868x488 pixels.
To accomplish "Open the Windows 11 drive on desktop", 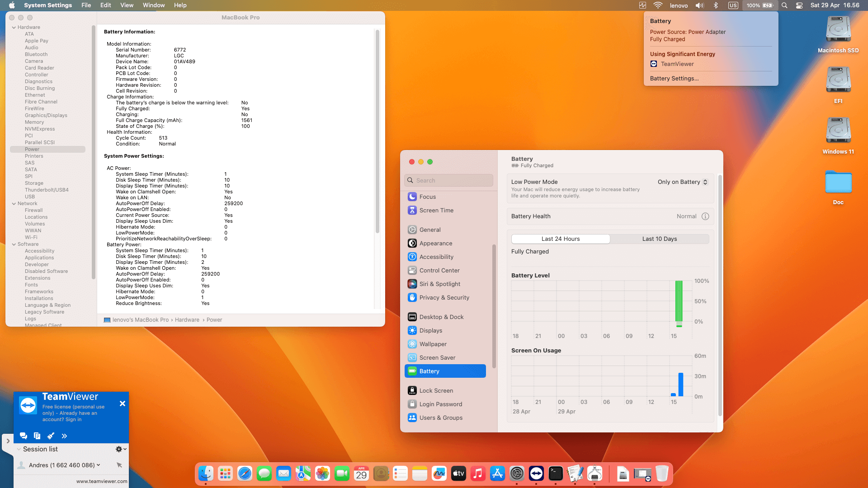I will coord(838,136).
